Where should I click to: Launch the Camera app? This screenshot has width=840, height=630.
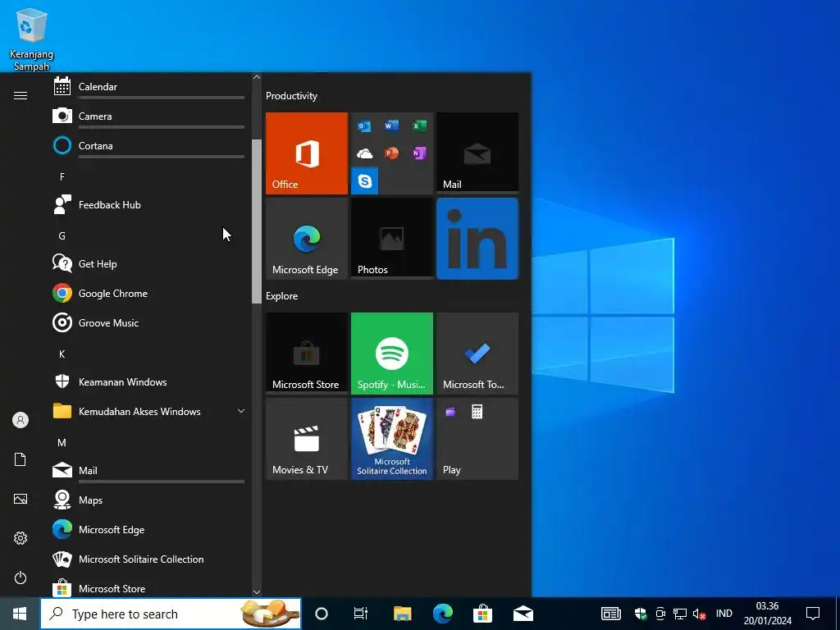[149, 116]
